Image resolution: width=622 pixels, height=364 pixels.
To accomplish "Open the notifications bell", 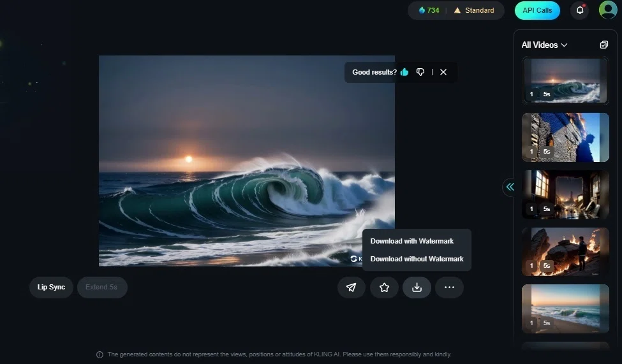I will click(x=580, y=10).
